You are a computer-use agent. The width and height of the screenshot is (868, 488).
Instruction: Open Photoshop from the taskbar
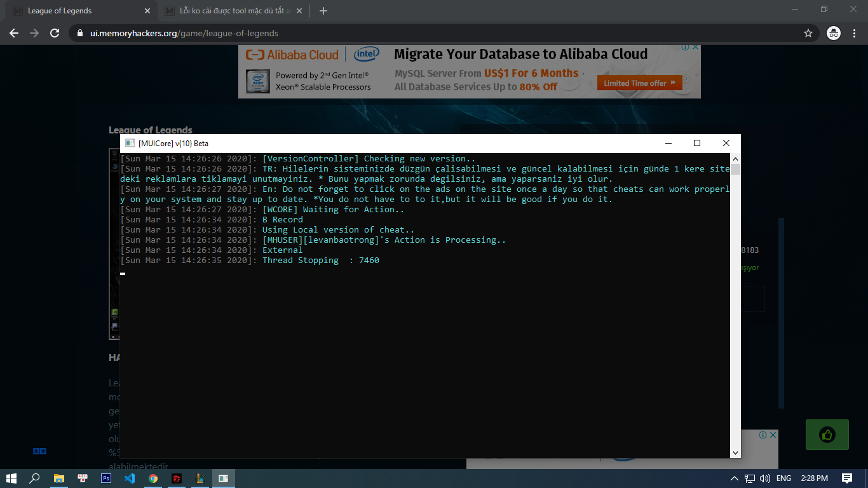tap(106, 478)
